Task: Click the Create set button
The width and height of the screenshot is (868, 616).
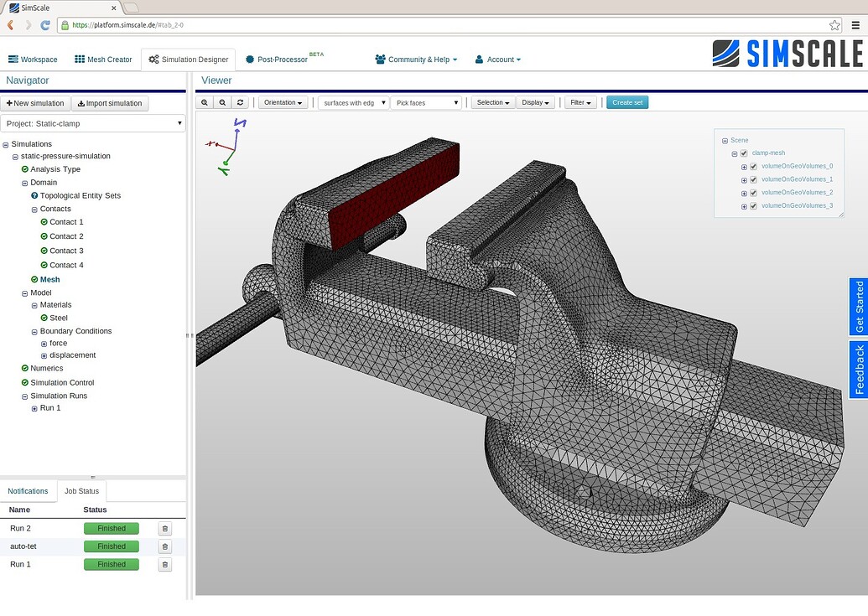Action: tap(627, 101)
